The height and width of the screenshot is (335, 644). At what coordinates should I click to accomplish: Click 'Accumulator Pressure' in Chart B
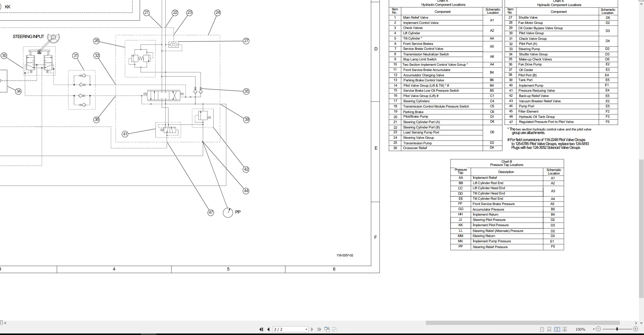(488, 209)
